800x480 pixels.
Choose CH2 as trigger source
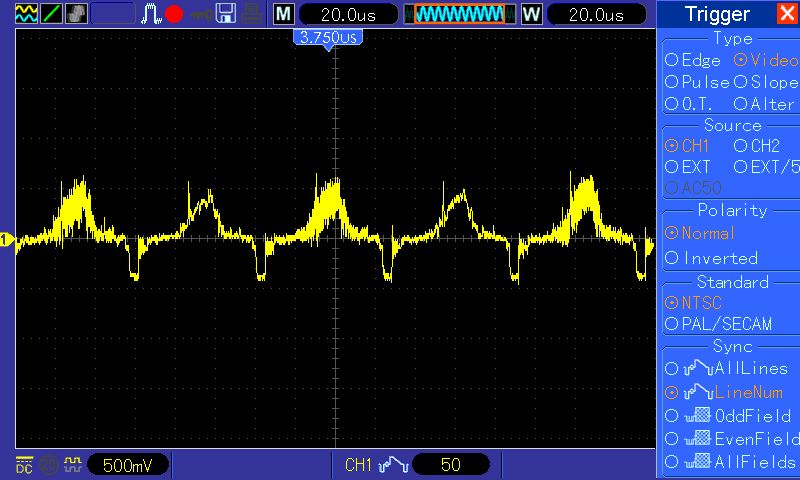click(x=757, y=146)
